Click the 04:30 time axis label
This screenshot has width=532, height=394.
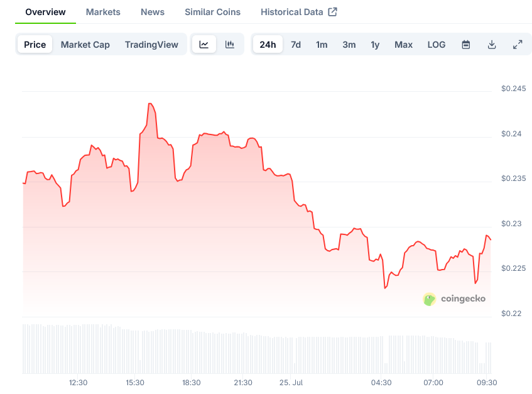pyautogui.click(x=381, y=383)
